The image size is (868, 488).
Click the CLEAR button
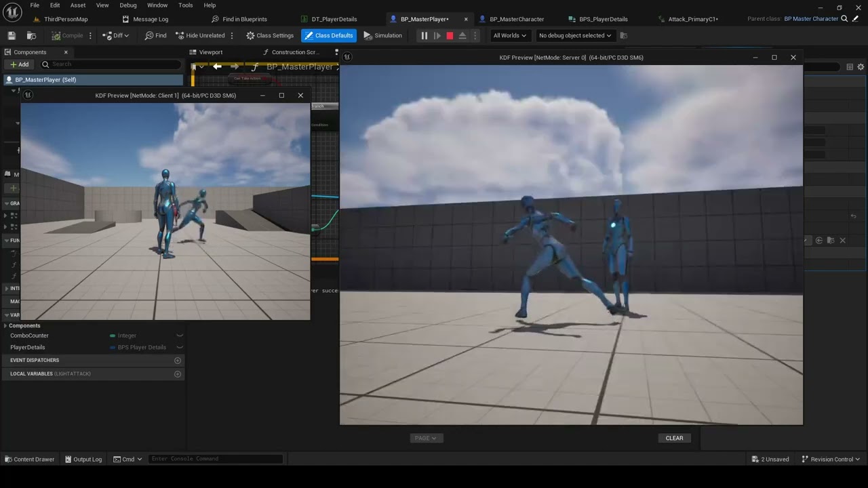pyautogui.click(x=674, y=438)
